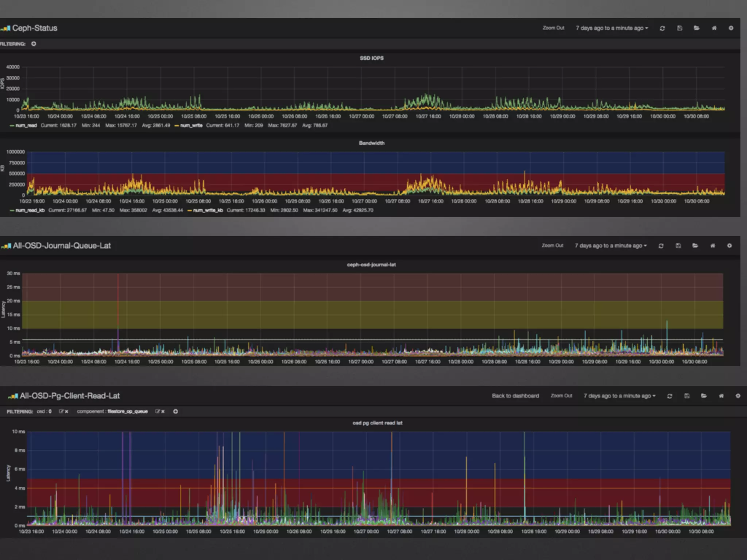The width and height of the screenshot is (747, 560).
Task: Refresh the Ceph-Status dashboard
Action: point(662,28)
